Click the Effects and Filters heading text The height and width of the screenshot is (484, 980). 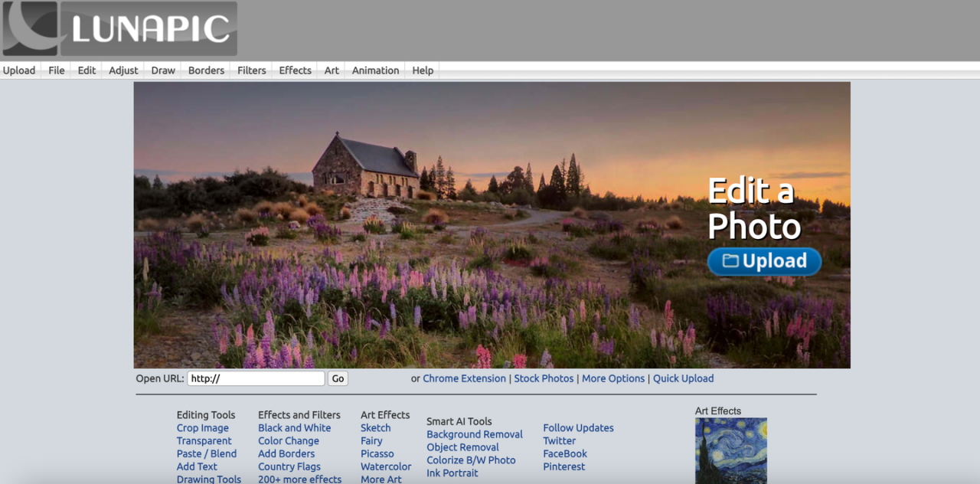coord(299,415)
